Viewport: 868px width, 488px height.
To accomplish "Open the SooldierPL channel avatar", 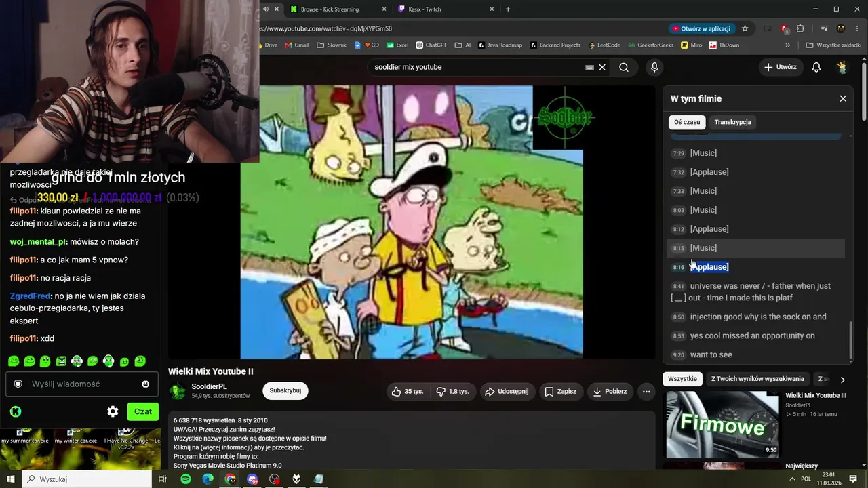I will [178, 391].
